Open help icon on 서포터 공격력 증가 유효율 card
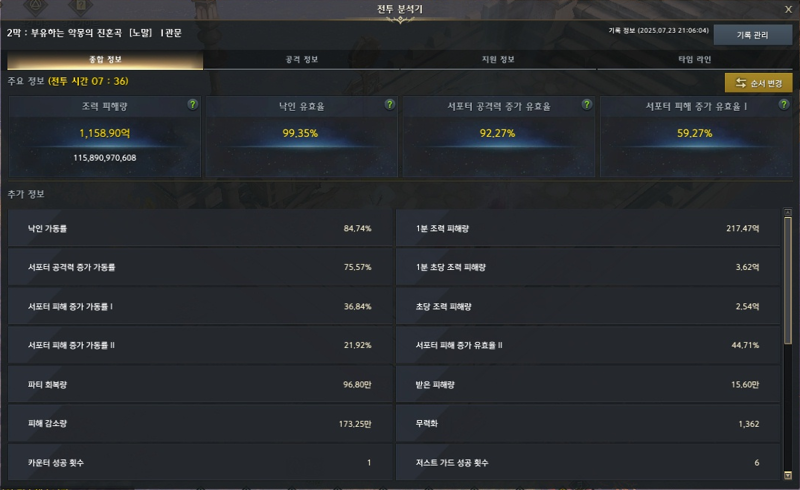The image size is (800, 490). 587,105
